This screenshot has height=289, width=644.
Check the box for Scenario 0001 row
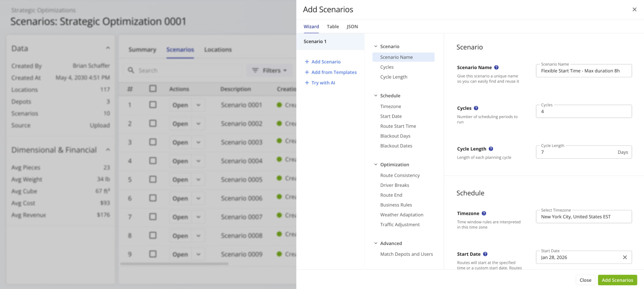153,105
